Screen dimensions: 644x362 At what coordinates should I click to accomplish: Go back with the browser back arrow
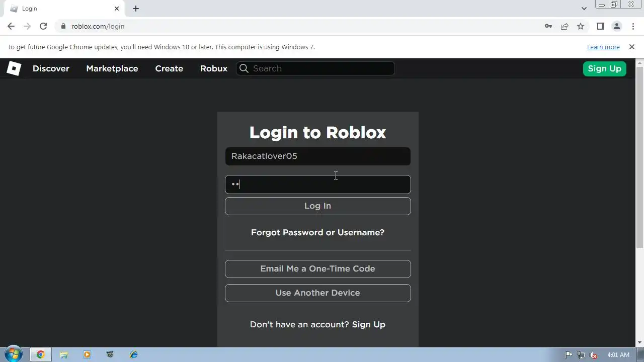(11, 26)
